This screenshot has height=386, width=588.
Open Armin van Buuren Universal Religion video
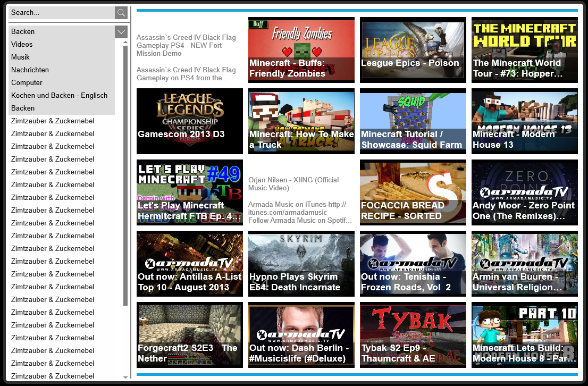coord(525,264)
